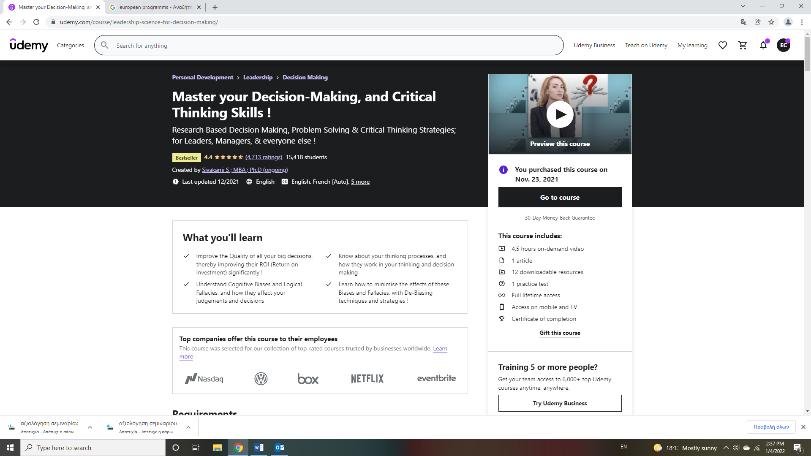The height and width of the screenshot is (456, 811).
Task: Follow the Decision Making breadcrumb
Action: 305,78
